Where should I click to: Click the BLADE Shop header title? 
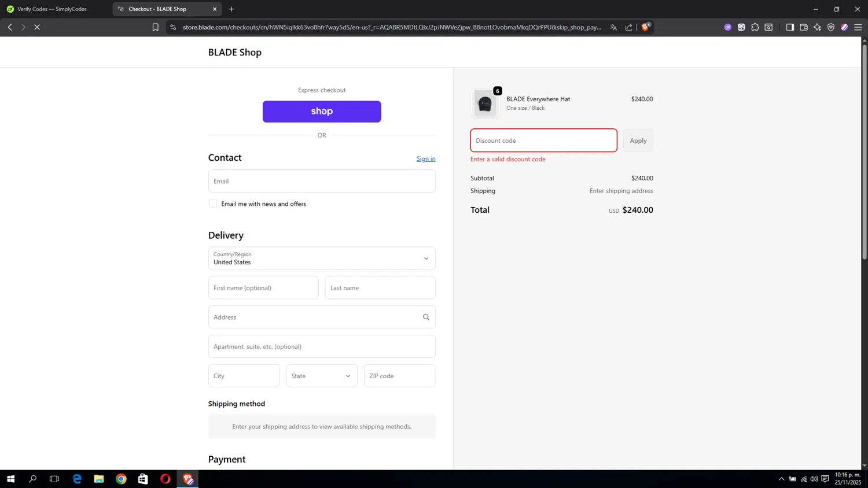tap(235, 52)
